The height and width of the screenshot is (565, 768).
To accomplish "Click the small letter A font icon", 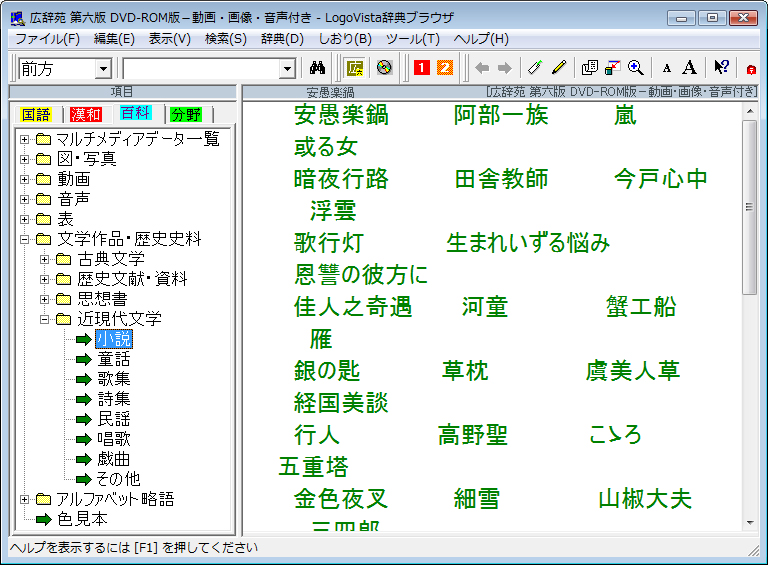I will click(667, 68).
